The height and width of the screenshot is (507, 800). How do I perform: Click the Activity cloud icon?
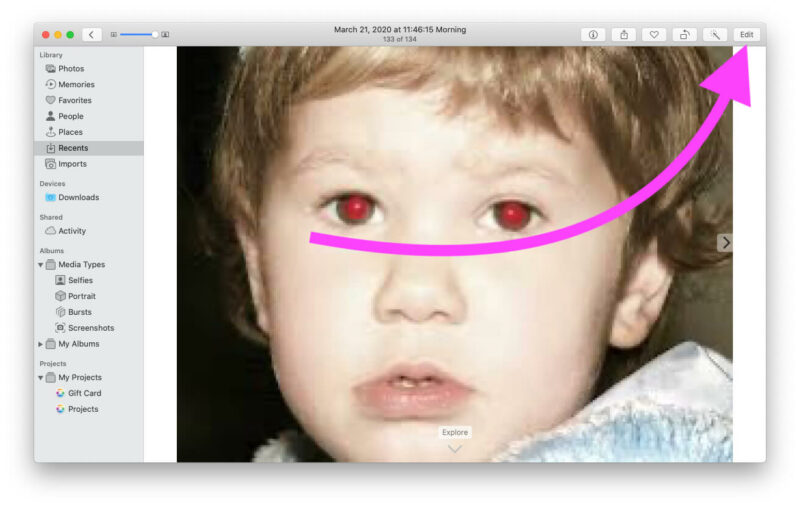click(50, 231)
